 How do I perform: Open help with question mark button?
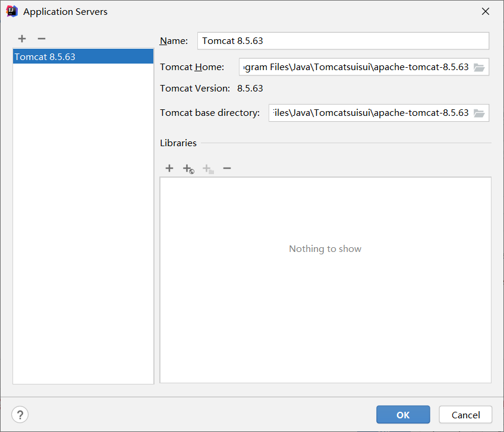[20, 415]
